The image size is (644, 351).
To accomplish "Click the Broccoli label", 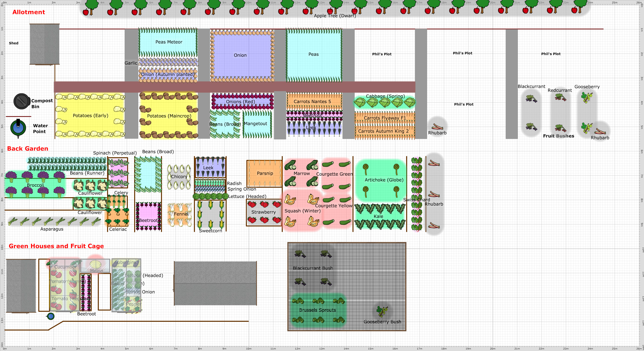I will point(36,185).
